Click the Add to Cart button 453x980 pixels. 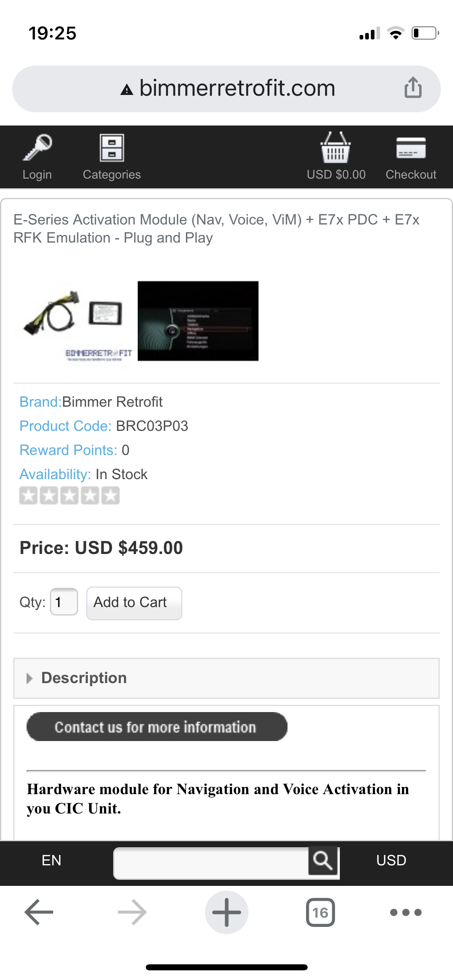134,603
